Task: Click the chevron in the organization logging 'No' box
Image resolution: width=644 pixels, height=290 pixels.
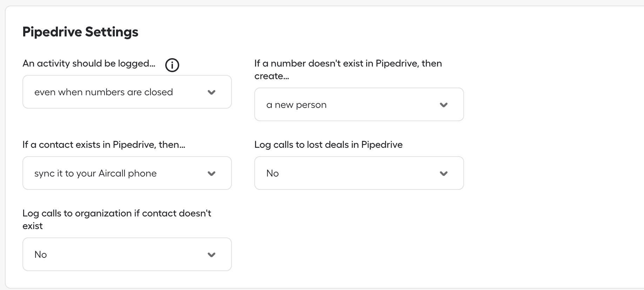Action: pos(212,255)
